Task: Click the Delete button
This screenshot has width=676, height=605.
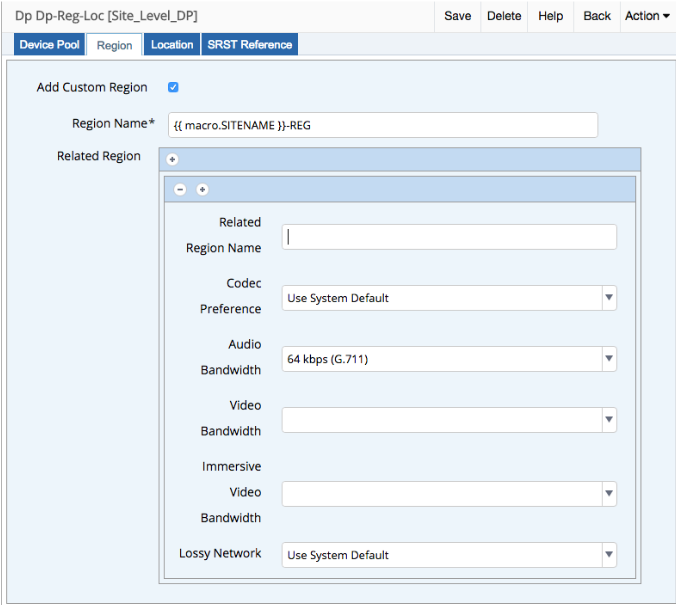Action: point(503,16)
